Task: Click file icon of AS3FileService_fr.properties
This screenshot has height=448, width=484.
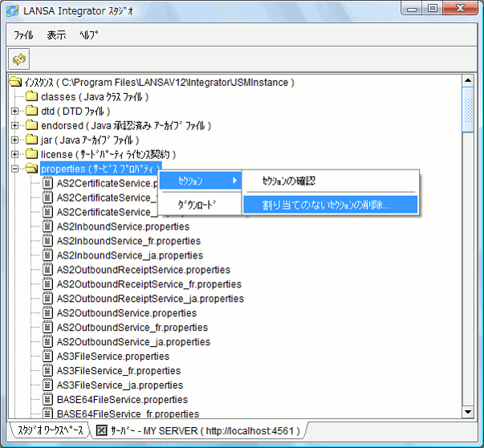Action: pos(47,370)
